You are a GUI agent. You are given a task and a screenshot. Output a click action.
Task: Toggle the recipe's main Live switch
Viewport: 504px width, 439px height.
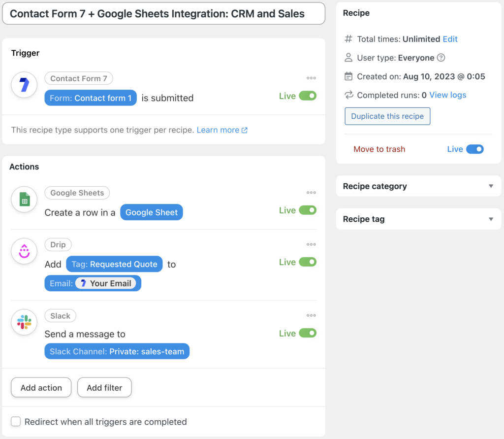[473, 149]
